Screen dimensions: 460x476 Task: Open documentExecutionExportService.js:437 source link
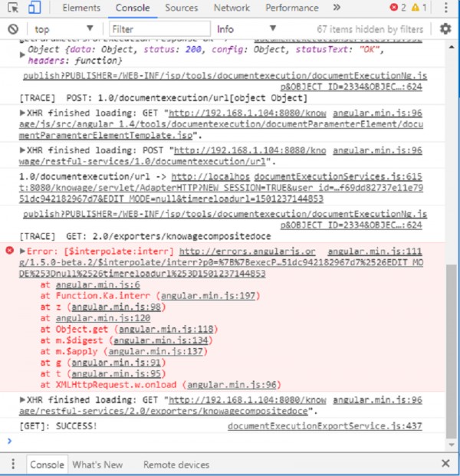pyautogui.click(x=324, y=426)
